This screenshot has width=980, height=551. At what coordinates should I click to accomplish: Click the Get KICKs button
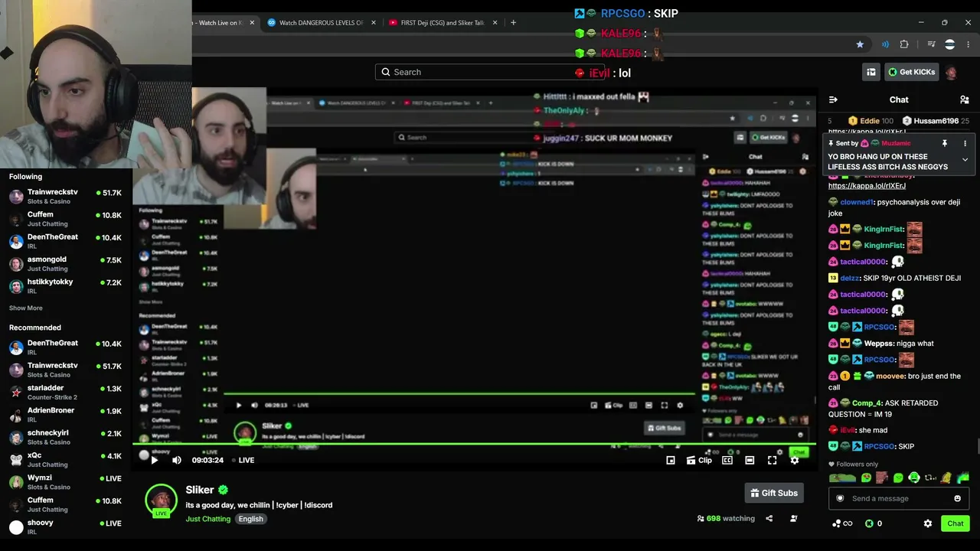pos(911,72)
